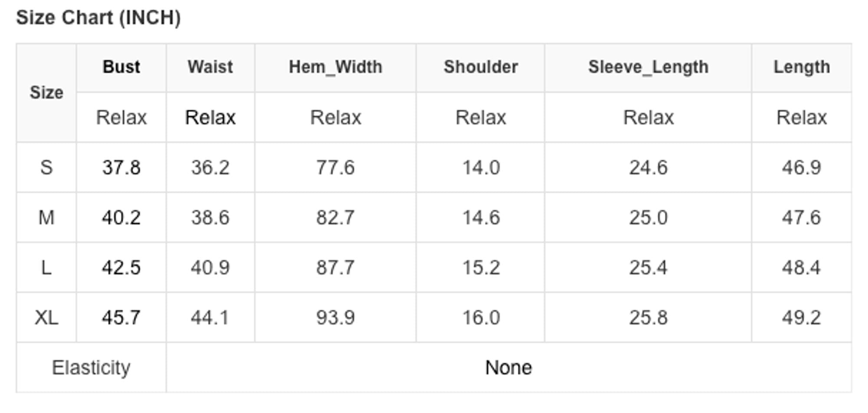Click the 46.9 length value
Screen dimensions: 868x413
coord(801,167)
